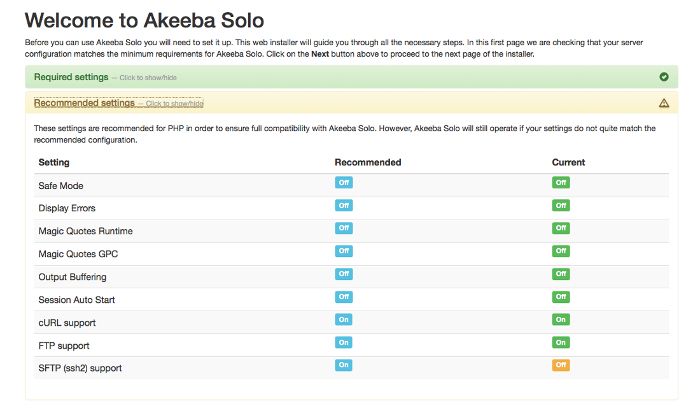Click the current Off badge for Magic Quotes GPC

[x=561, y=251]
